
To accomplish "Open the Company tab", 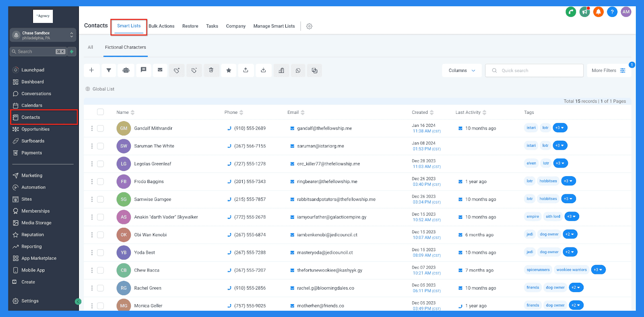I will (x=236, y=26).
